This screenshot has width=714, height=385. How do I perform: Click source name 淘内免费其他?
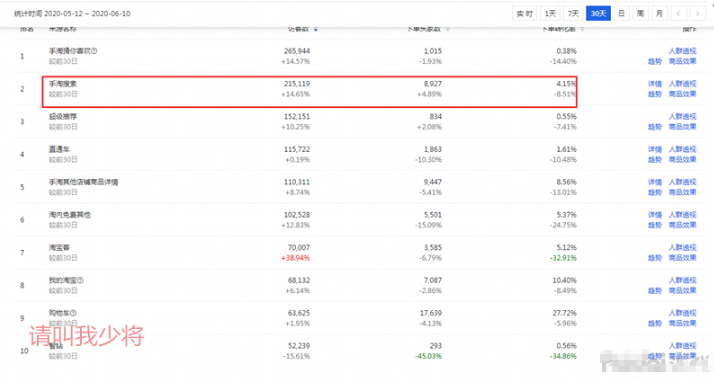pyautogui.click(x=70, y=215)
